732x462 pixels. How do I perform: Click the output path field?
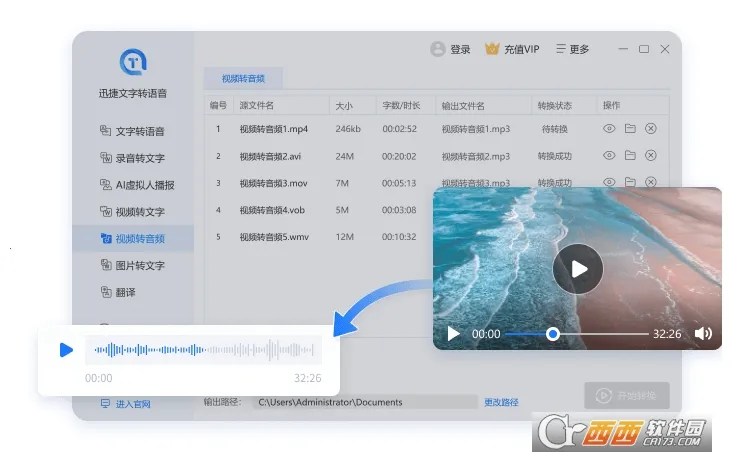(x=365, y=402)
